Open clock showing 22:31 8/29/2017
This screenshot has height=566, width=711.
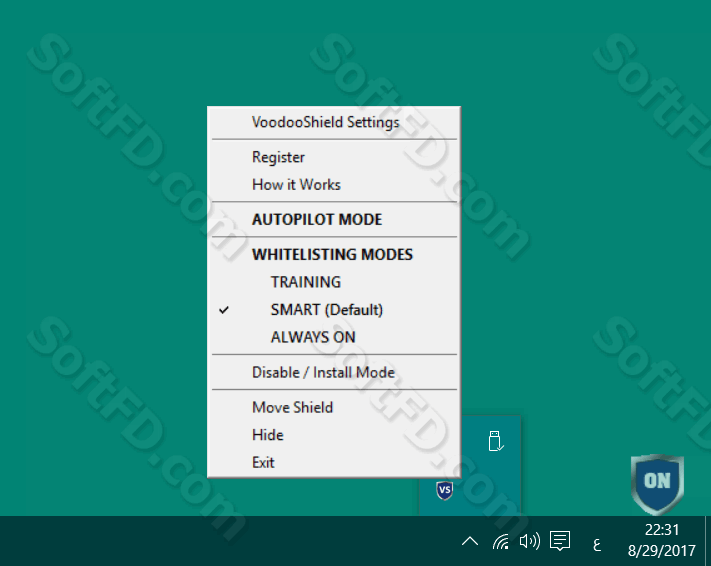coord(661,541)
